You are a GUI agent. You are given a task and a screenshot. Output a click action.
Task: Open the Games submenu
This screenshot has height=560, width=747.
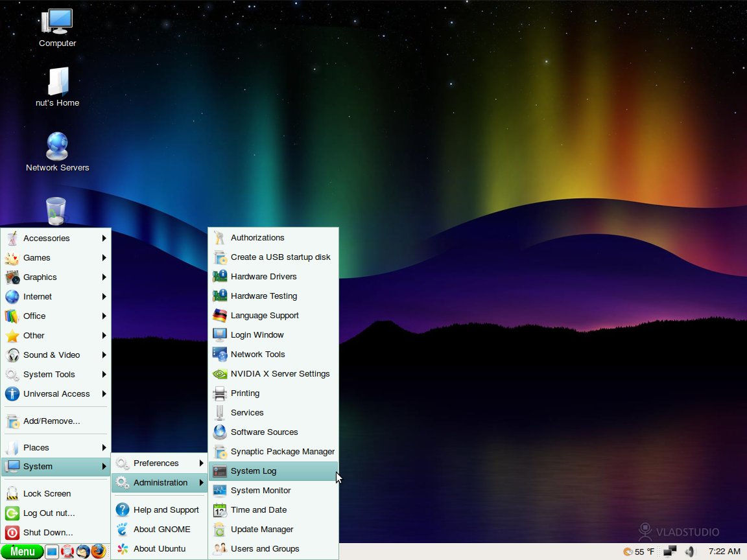tap(56, 257)
